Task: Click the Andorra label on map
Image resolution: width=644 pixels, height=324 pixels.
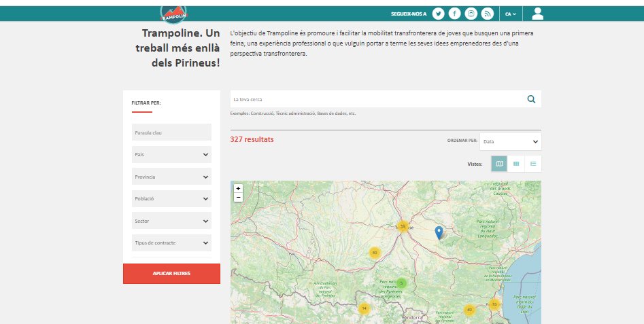Action: click(x=412, y=317)
